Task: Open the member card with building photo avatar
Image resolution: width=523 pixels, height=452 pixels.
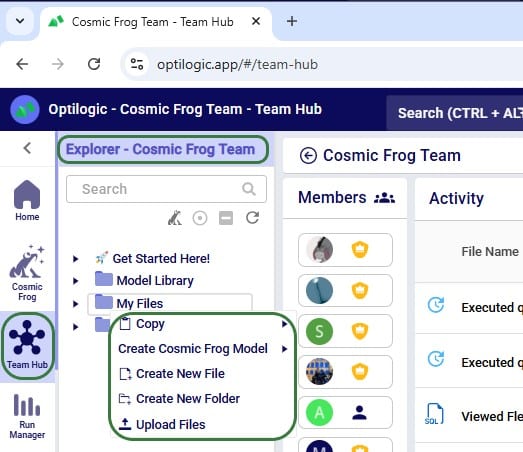Action: [345, 372]
